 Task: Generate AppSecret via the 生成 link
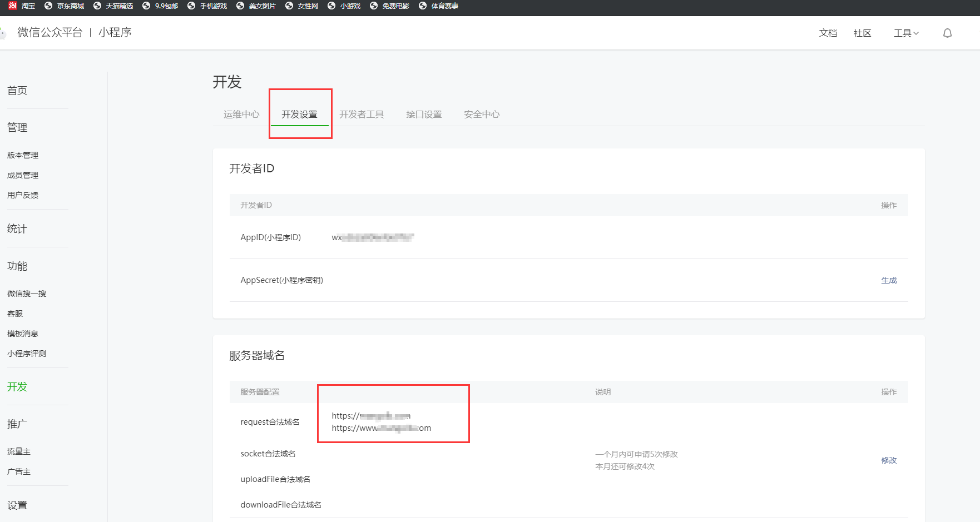click(889, 280)
